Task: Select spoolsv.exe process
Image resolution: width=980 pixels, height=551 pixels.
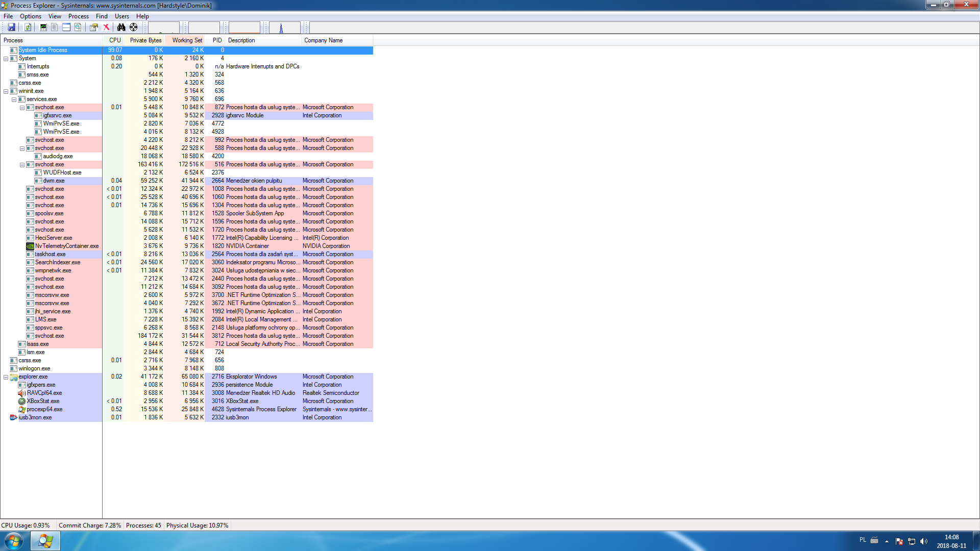Action: 187,213
